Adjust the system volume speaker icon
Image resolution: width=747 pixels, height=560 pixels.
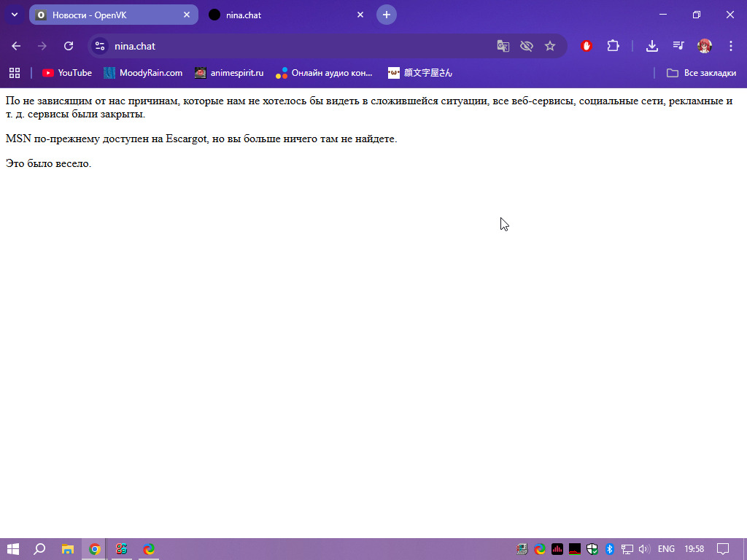(644, 549)
